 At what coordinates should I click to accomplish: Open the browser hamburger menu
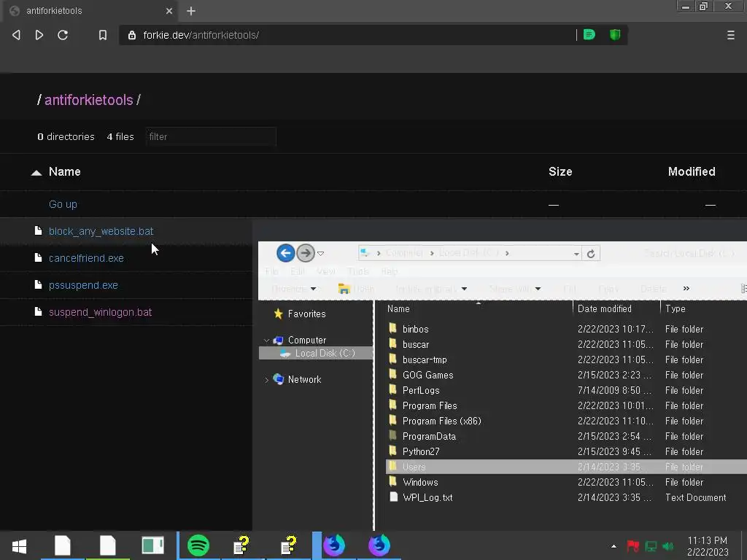(731, 35)
